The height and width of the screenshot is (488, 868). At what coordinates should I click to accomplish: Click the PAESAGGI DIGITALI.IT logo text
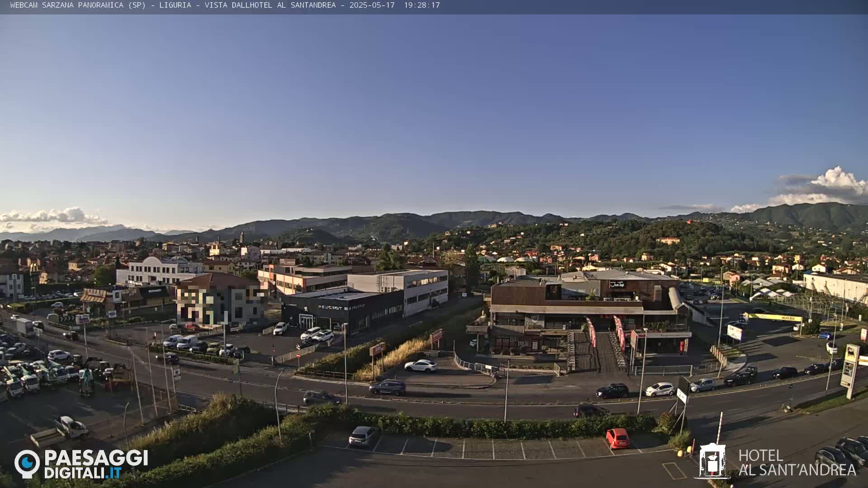[x=96, y=465]
